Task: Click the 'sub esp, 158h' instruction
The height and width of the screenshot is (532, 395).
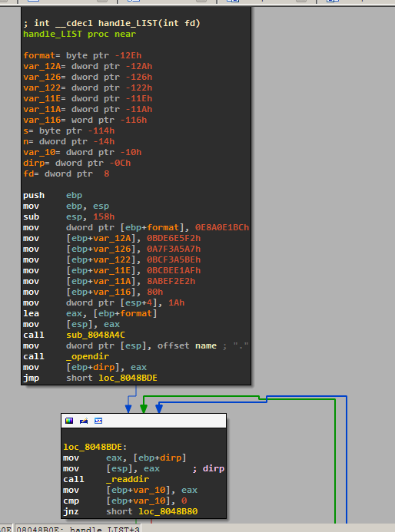Action: pos(69,216)
